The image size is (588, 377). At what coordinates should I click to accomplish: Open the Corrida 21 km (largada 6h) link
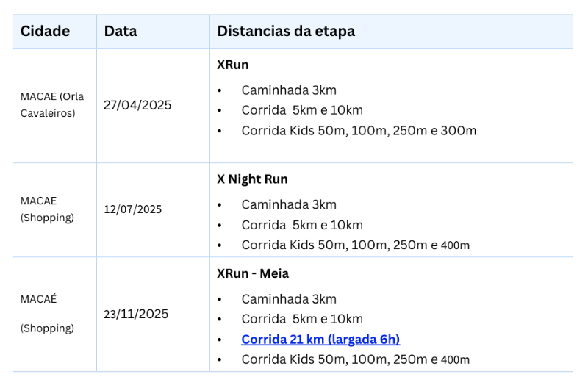tap(320, 339)
